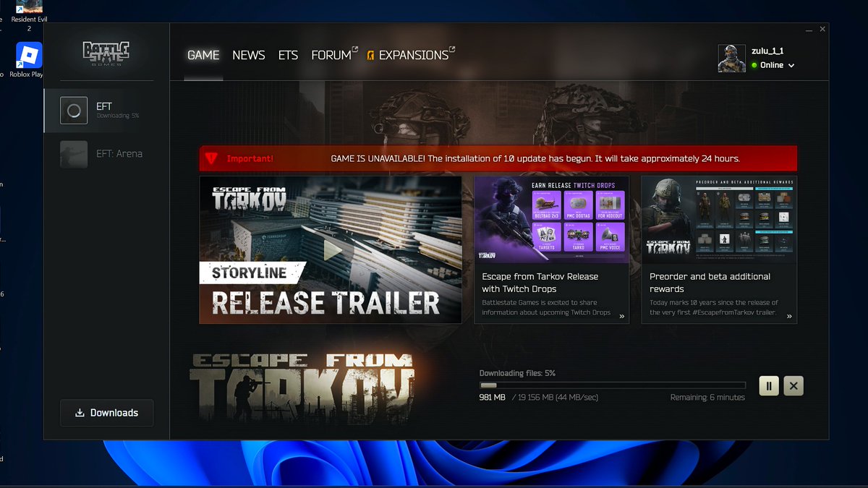Screen dimensions: 868x488
Task: Close the Battlestate launcher window
Action: 822,30
